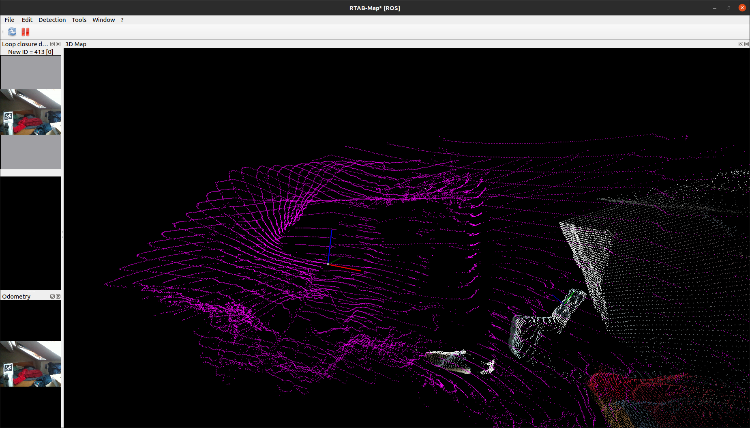Screen dimensions: 750x428
Task: Click the loop closure camera image thumbnail
Action: (x=30, y=111)
